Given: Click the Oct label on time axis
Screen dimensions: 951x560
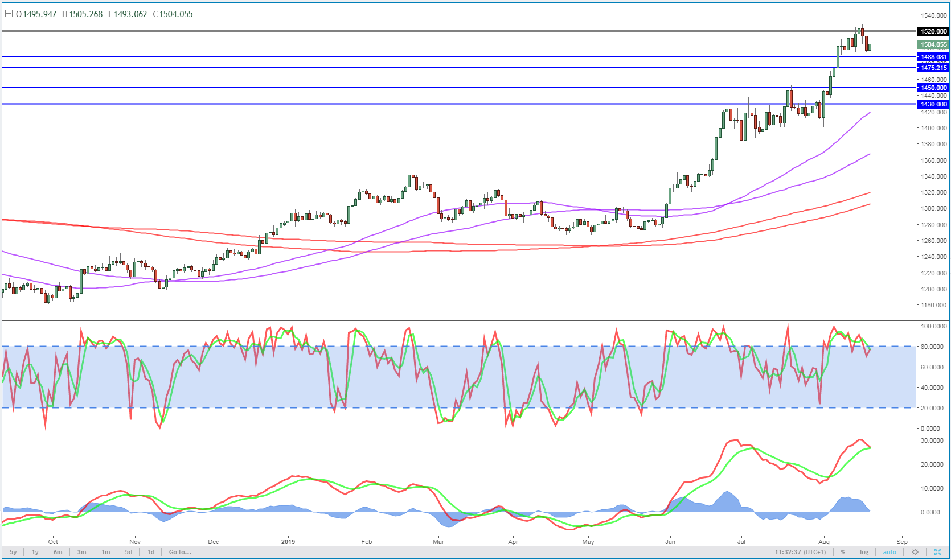Looking at the screenshot, I should pyautogui.click(x=53, y=542).
